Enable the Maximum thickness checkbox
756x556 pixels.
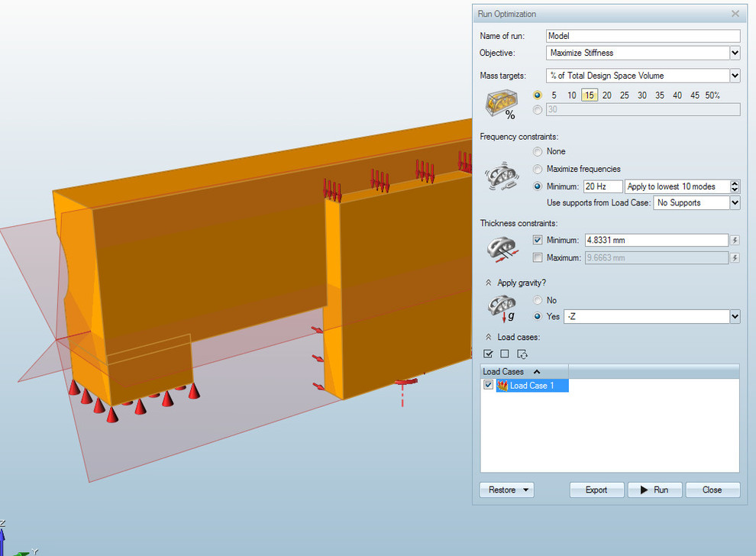[x=538, y=258]
